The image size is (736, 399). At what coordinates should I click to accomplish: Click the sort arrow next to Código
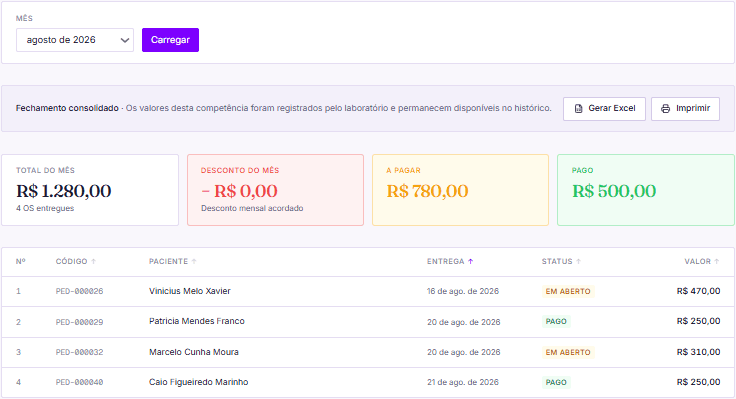coord(93,261)
